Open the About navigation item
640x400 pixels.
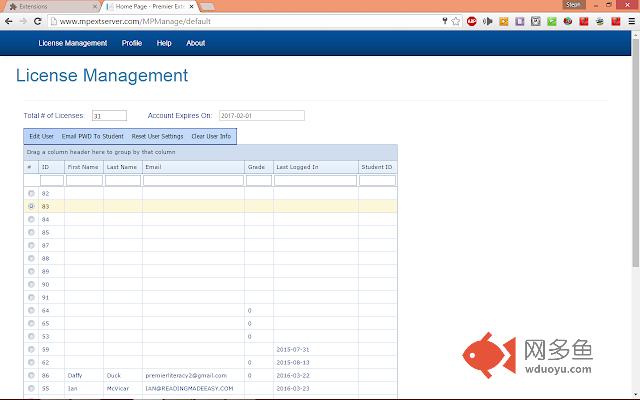(196, 43)
